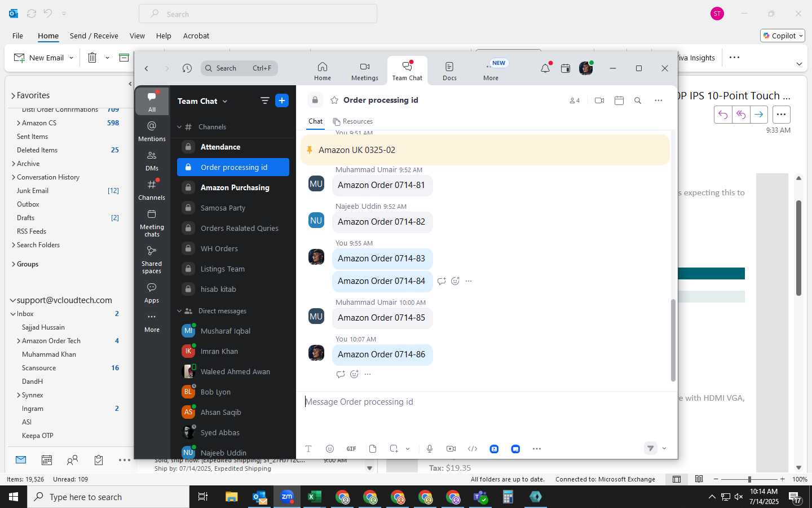Open Excel from the Windows taskbar
The width and height of the screenshot is (812, 508).
pos(314,497)
